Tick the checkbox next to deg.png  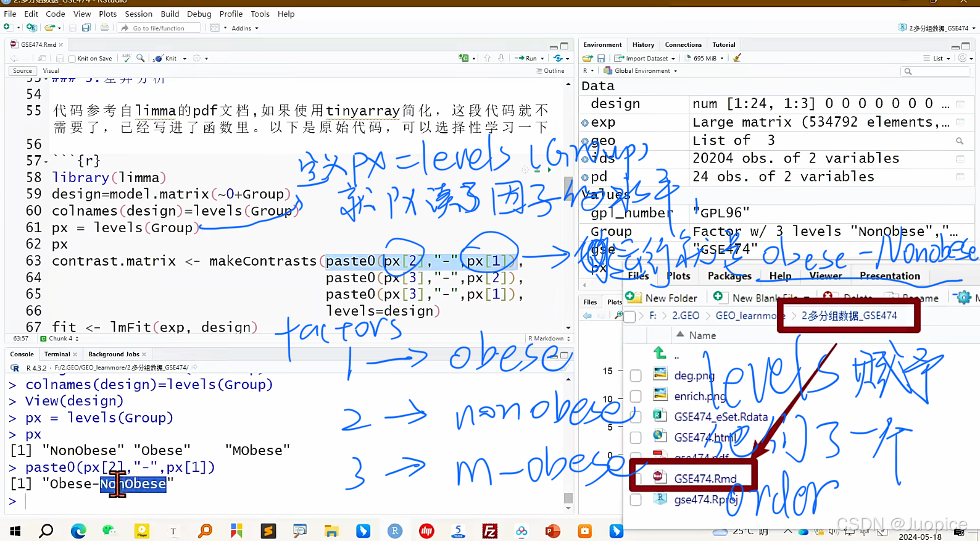pos(636,375)
